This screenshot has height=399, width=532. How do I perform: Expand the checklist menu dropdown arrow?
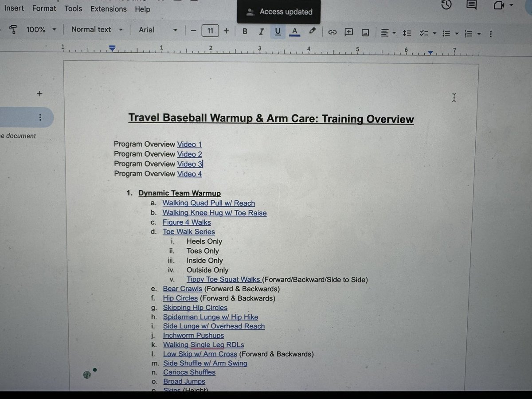click(x=434, y=33)
